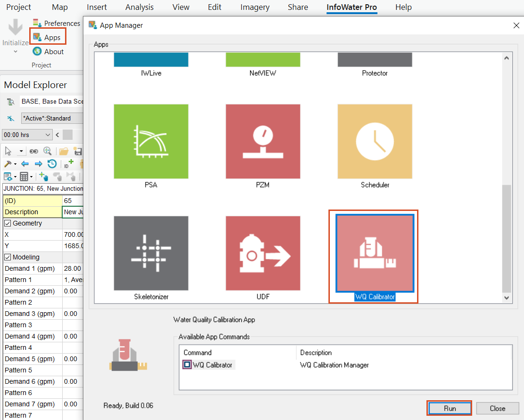The image size is (524, 420).
Task: Click Run in App Manager
Action: coord(450,408)
